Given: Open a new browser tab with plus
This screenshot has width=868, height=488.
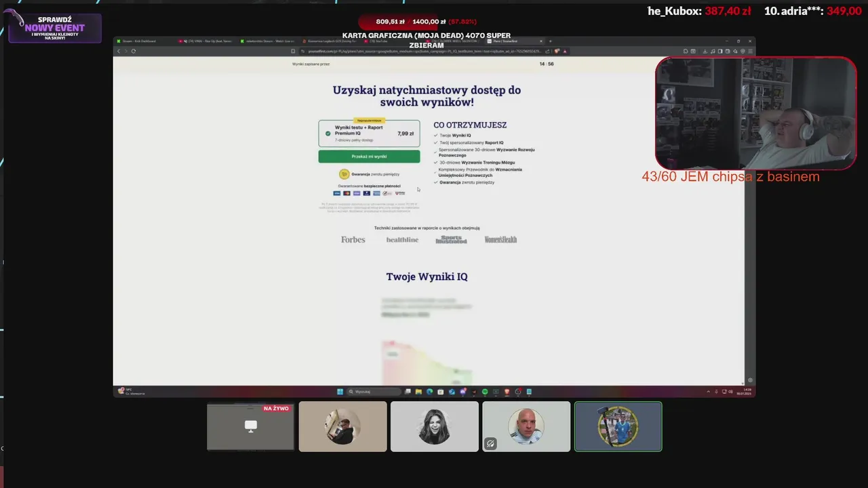Looking at the screenshot, I should [x=550, y=41].
